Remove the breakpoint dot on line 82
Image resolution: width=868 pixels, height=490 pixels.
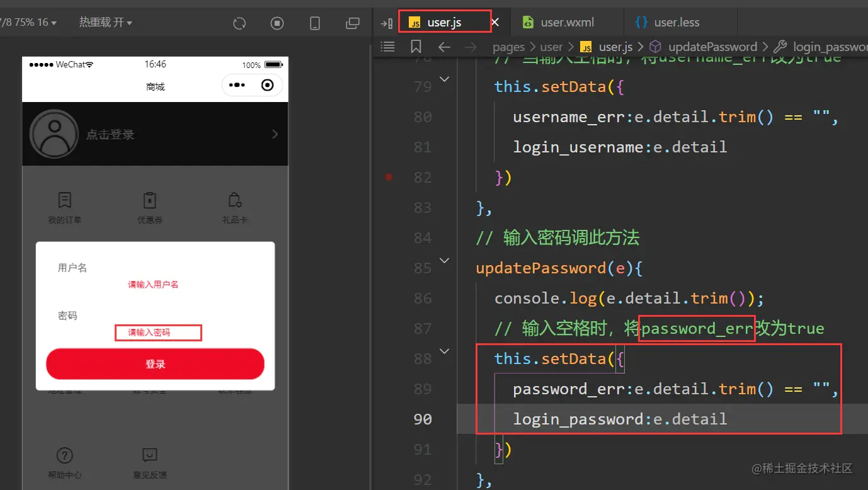point(389,178)
